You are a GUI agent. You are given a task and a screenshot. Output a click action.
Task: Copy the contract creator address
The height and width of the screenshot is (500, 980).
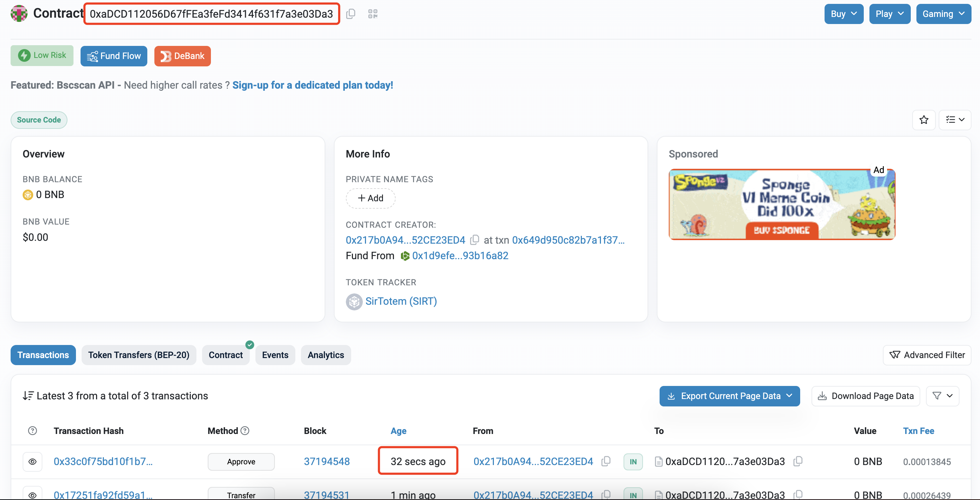point(474,240)
